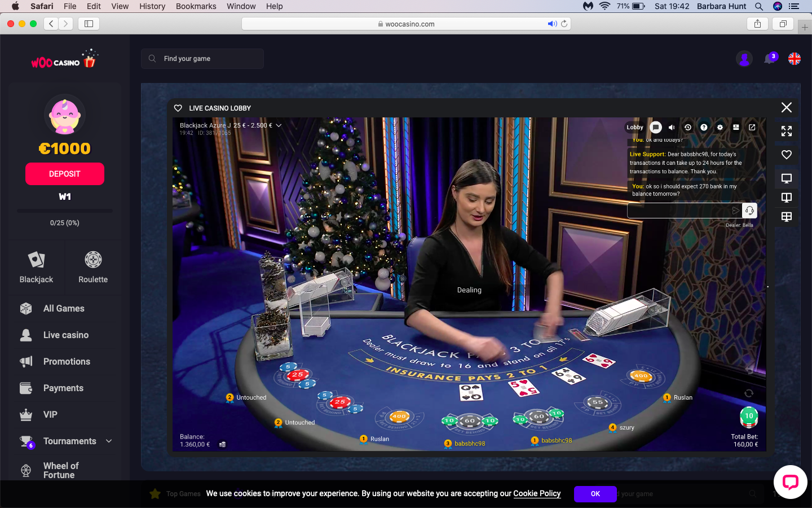Click the unicorn avatar picture
Screen dimensions: 812x508
pos(65,115)
